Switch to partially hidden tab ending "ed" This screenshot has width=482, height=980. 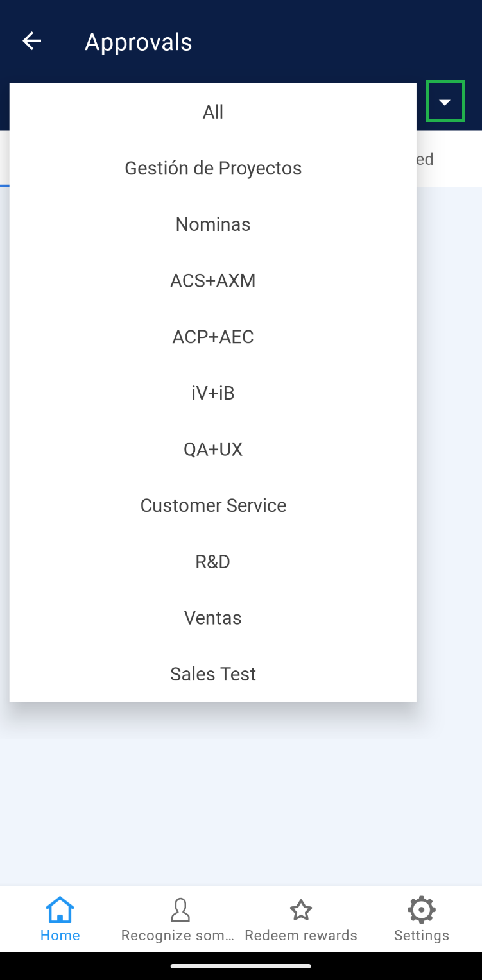pos(425,159)
